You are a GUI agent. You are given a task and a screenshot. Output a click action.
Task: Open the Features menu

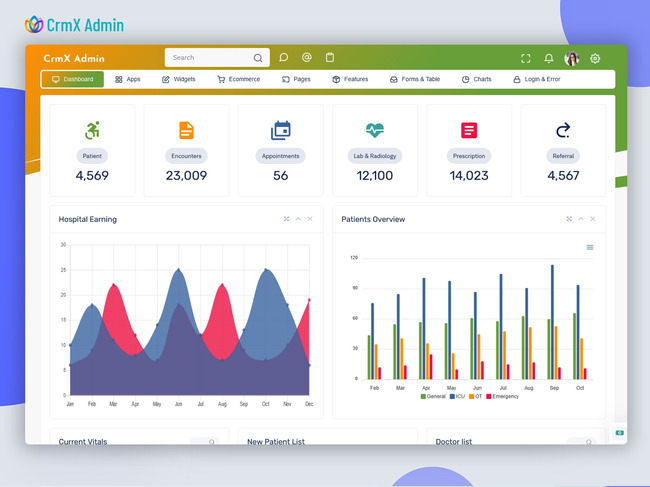(x=350, y=79)
